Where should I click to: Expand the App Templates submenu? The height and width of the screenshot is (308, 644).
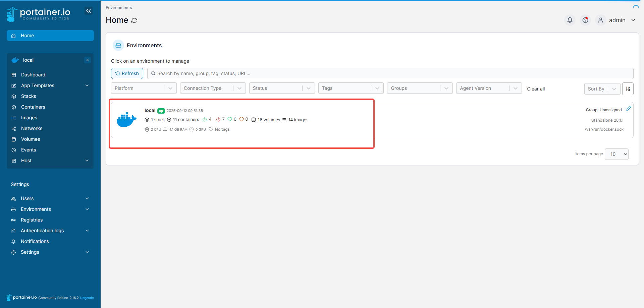(87, 85)
